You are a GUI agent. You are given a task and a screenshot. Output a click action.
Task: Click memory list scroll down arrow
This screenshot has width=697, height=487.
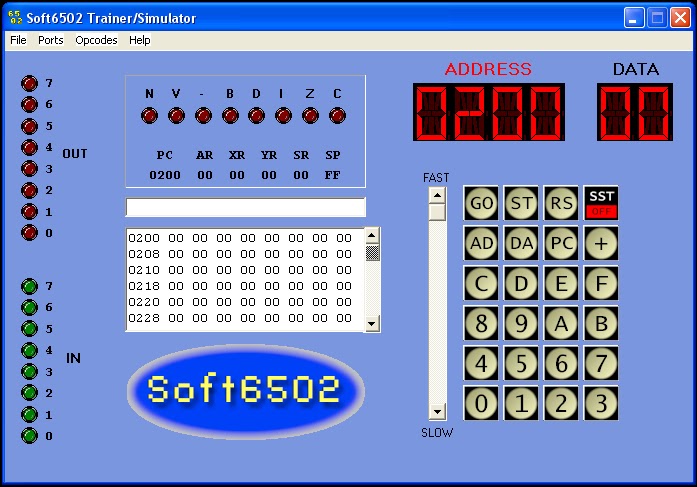372,324
